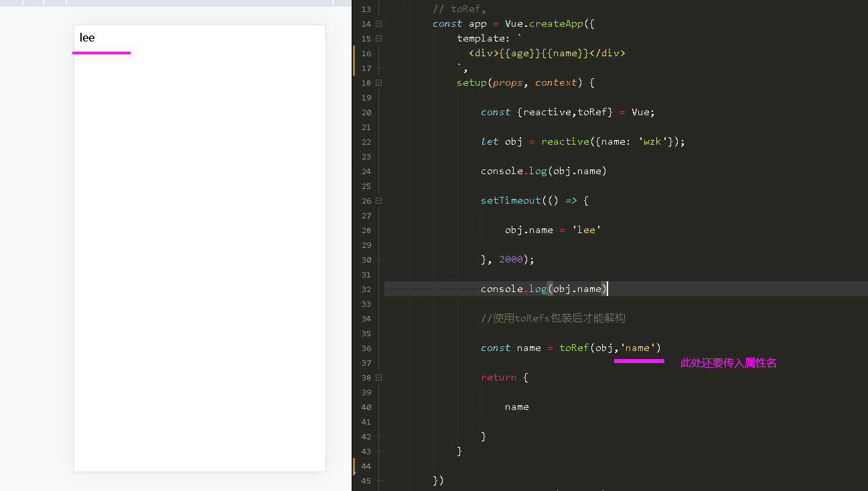Click line number 22 in the gutter
This screenshot has width=868, height=491.
(366, 142)
